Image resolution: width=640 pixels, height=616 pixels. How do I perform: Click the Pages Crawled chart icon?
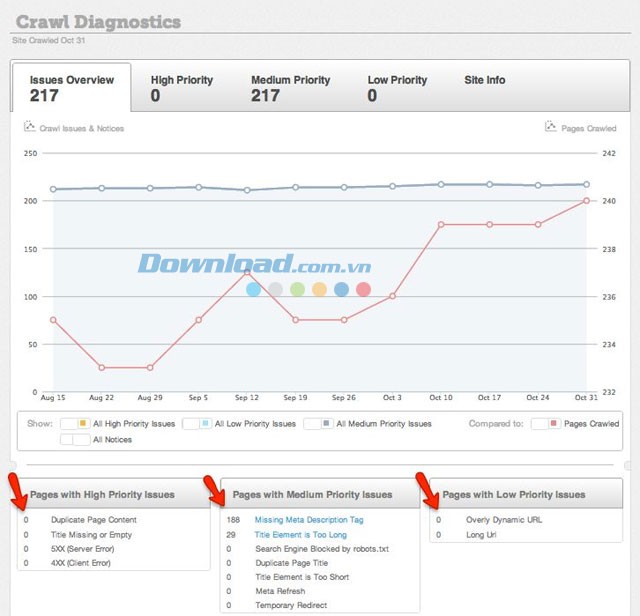[x=550, y=127]
